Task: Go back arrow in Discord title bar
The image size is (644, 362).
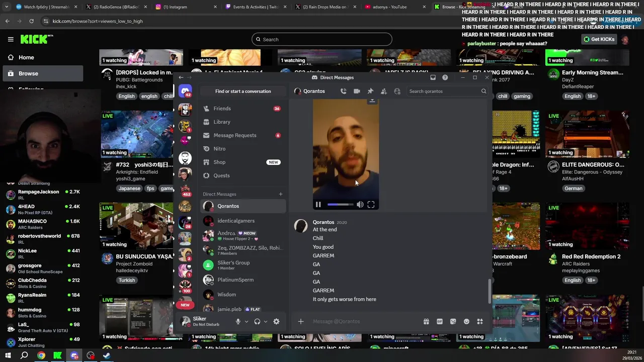Action: point(181,77)
